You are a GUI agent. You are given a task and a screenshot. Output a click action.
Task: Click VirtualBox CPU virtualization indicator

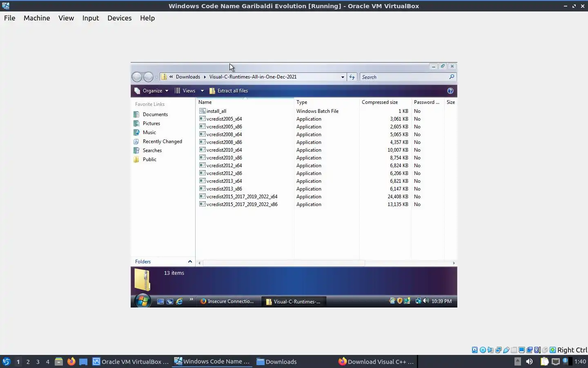[537, 350]
